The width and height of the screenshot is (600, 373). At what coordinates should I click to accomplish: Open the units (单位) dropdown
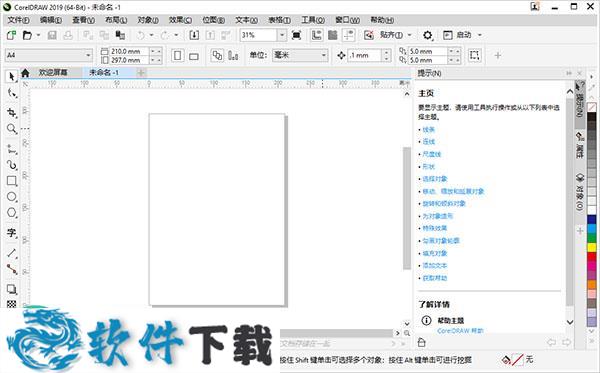[323, 55]
